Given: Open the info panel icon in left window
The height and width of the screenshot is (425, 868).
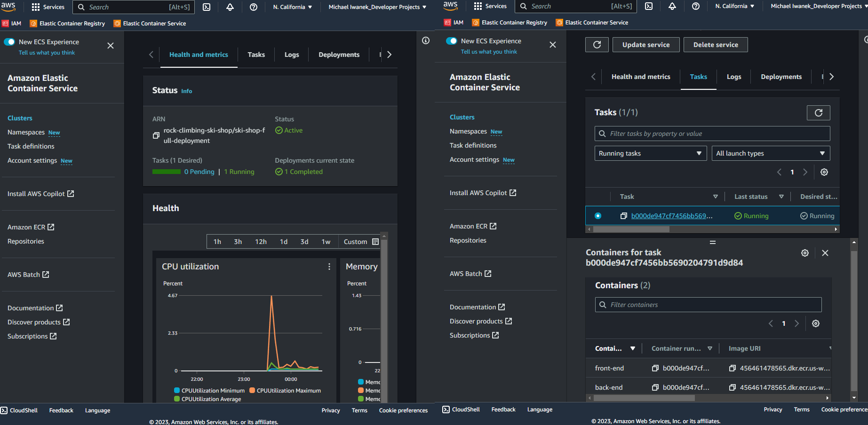Looking at the screenshot, I should point(426,40).
